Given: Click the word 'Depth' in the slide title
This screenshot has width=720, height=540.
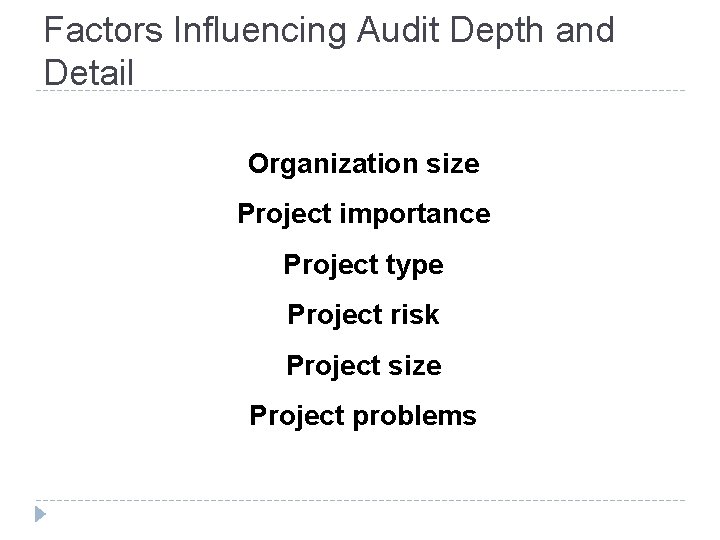Looking at the screenshot, I should click(x=497, y=32).
